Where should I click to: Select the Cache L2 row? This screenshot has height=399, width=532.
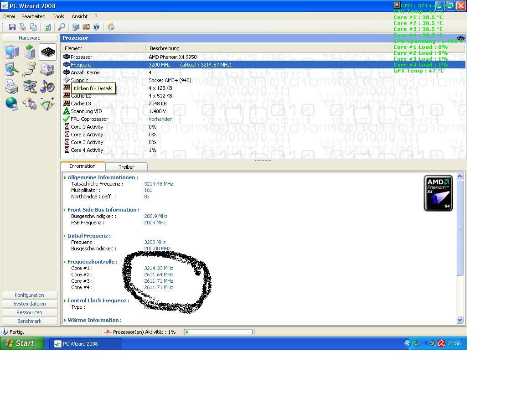(263, 96)
